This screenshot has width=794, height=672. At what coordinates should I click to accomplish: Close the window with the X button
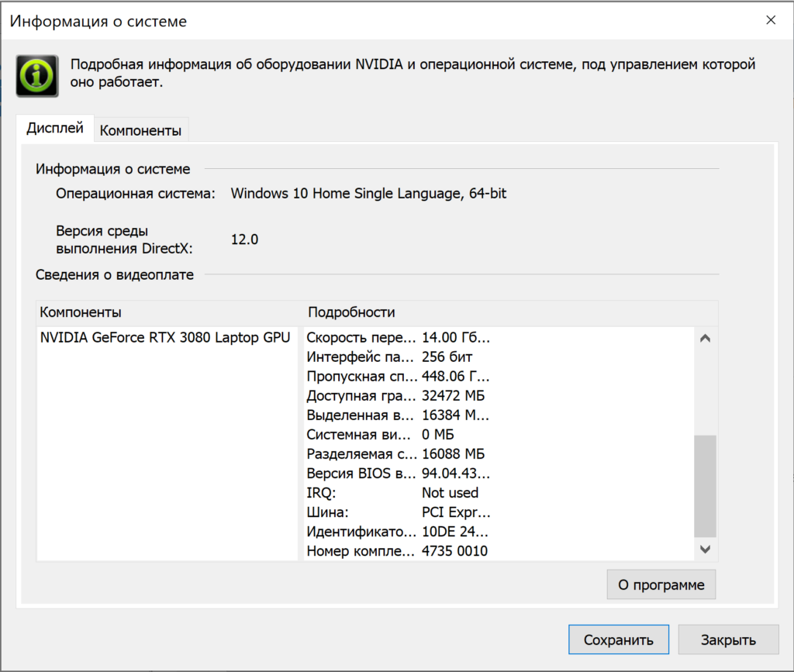[770, 20]
